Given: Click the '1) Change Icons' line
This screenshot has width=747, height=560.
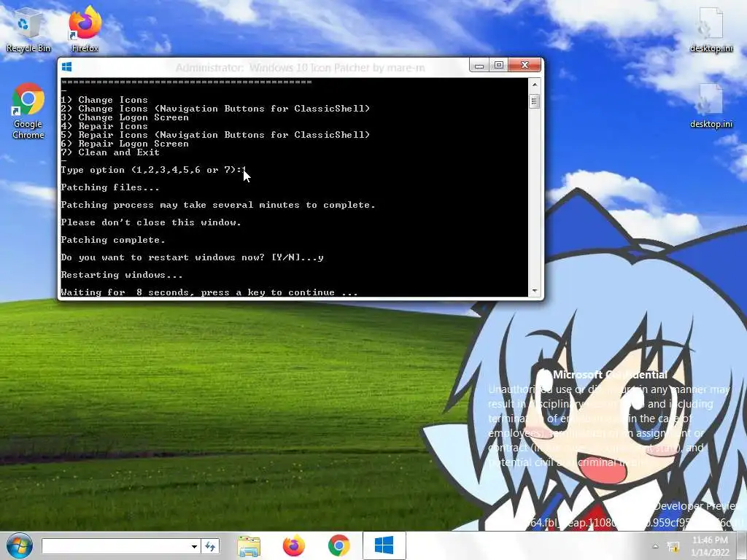Looking at the screenshot, I should point(104,100).
